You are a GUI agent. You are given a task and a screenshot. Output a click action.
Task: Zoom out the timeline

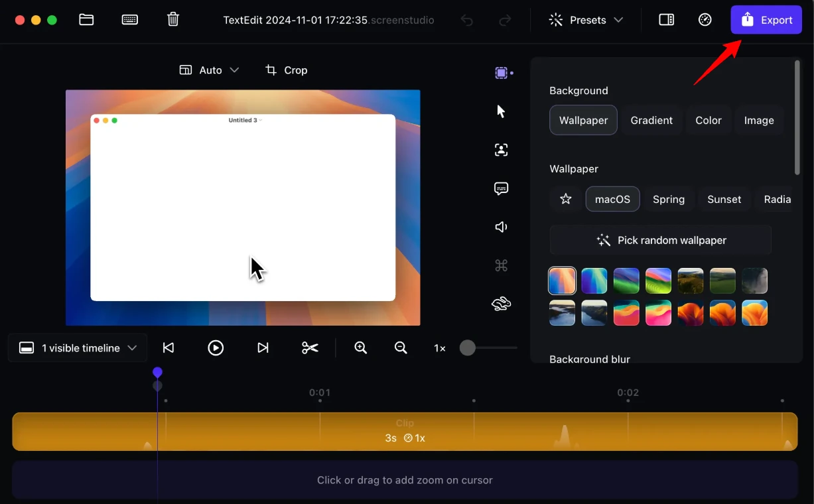pos(401,347)
